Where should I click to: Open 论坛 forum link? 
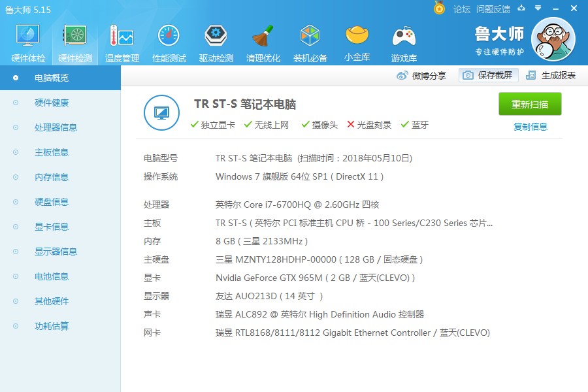tap(462, 9)
